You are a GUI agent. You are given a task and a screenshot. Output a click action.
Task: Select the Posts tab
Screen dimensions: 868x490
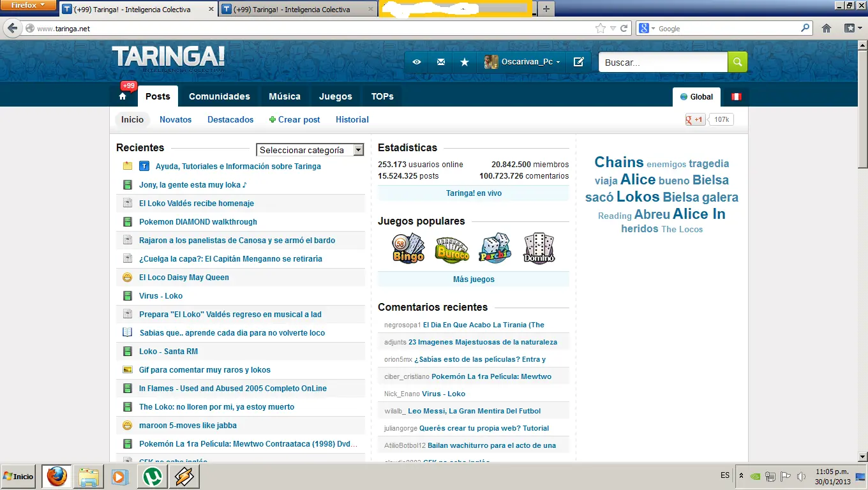pyautogui.click(x=158, y=96)
